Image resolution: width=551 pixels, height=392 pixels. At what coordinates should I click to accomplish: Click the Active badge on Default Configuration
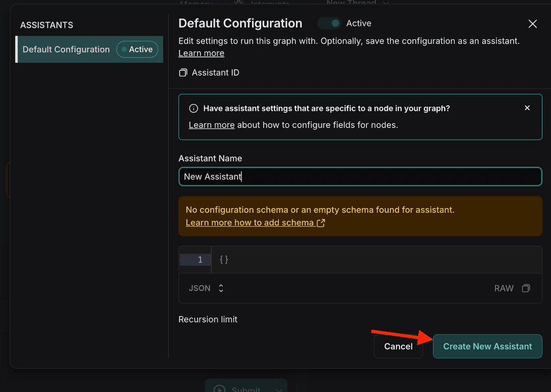coord(137,49)
